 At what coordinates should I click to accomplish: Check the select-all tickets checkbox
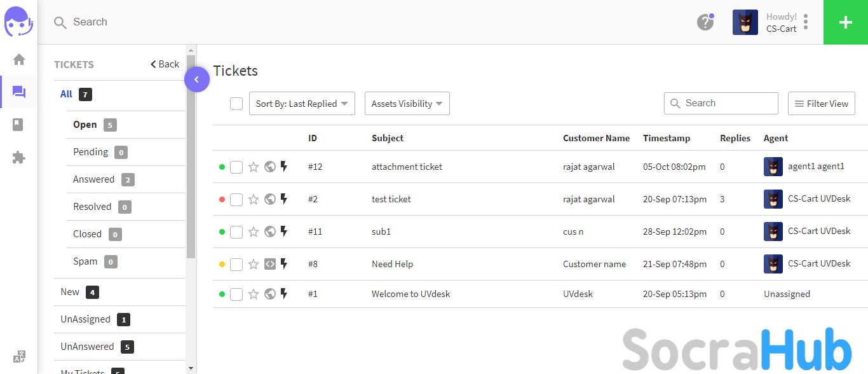(x=236, y=104)
